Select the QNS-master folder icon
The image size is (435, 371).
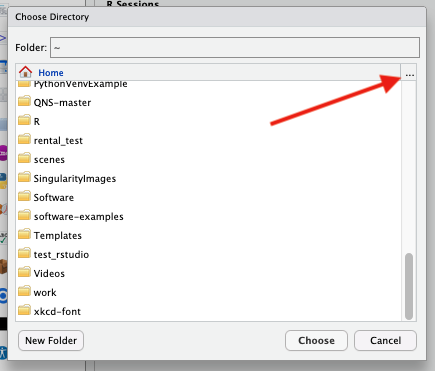(x=24, y=101)
